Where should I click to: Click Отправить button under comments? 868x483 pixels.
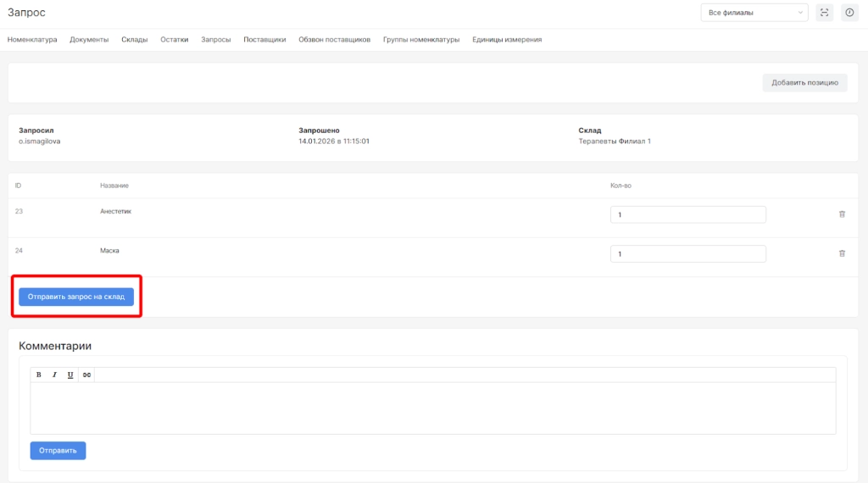pyautogui.click(x=58, y=450)
